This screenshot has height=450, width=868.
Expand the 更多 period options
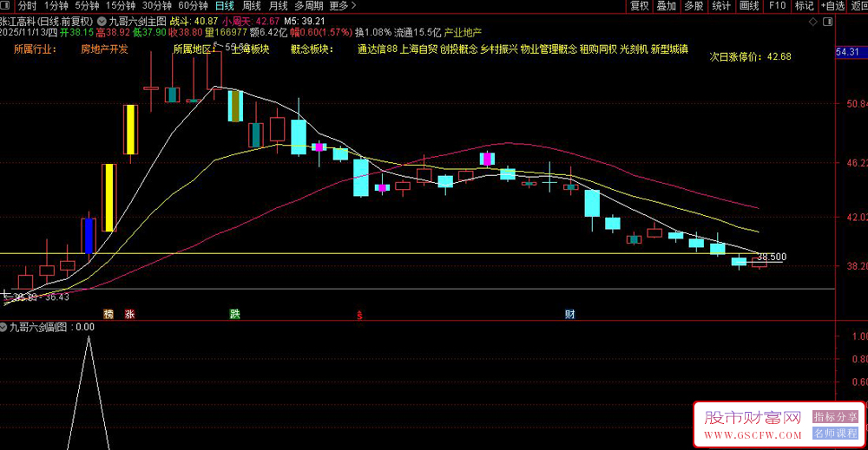(342, 5)
